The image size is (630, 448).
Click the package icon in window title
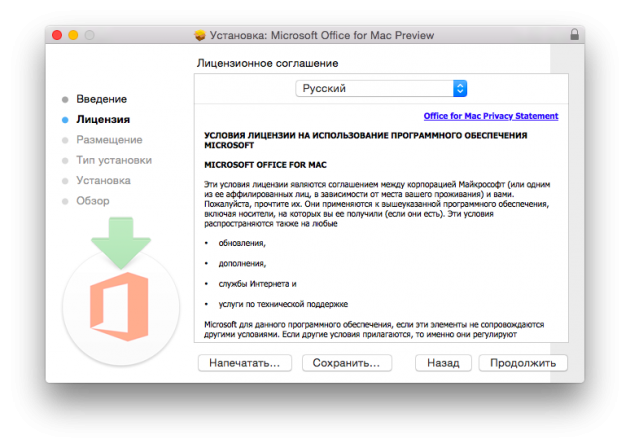(x=200, y=35)
